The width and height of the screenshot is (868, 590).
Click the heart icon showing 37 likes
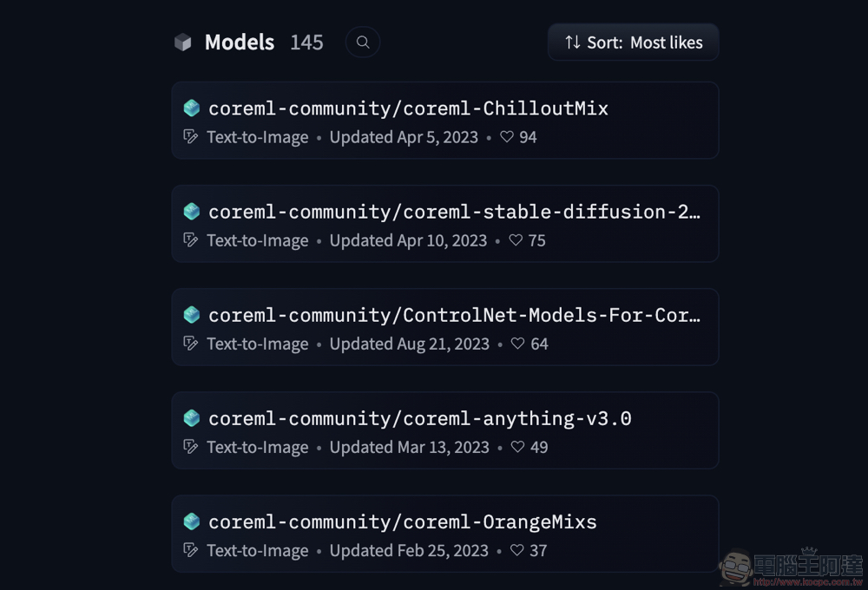(x=517, y=550)
